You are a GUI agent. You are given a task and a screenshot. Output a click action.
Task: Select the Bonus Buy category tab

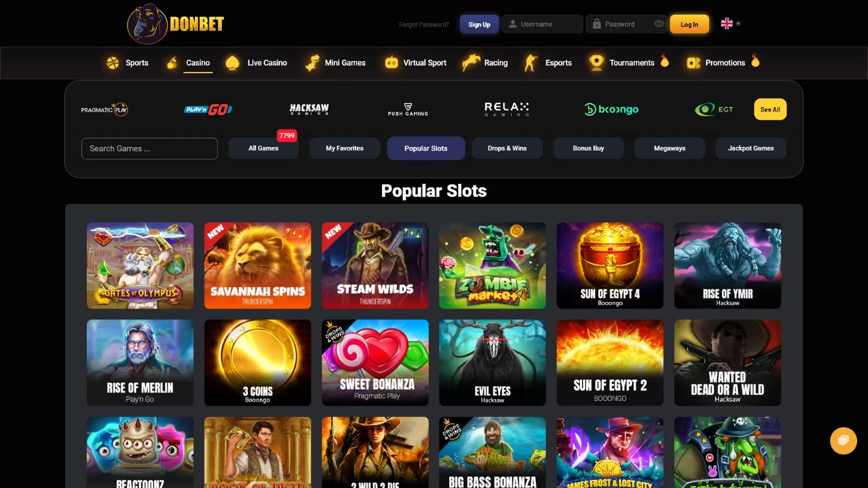click(589, 148)
